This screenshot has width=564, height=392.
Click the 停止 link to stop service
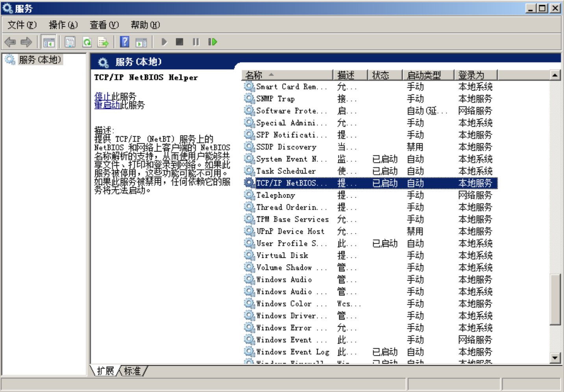point(102,96)
